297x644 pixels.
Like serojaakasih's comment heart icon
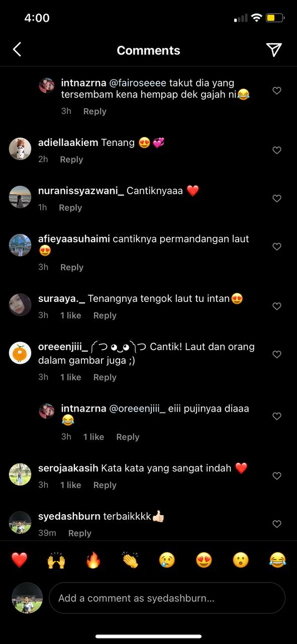pos(277,476)
